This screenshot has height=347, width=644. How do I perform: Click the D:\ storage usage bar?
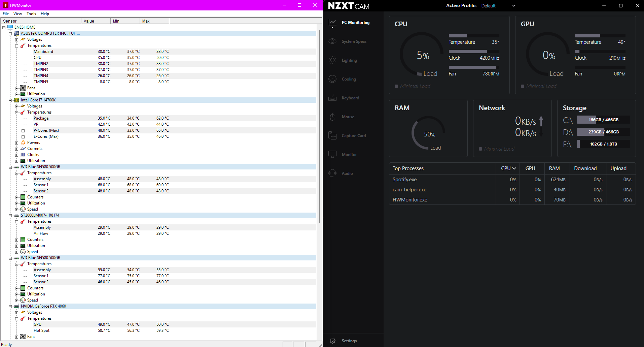coord(604,132)
